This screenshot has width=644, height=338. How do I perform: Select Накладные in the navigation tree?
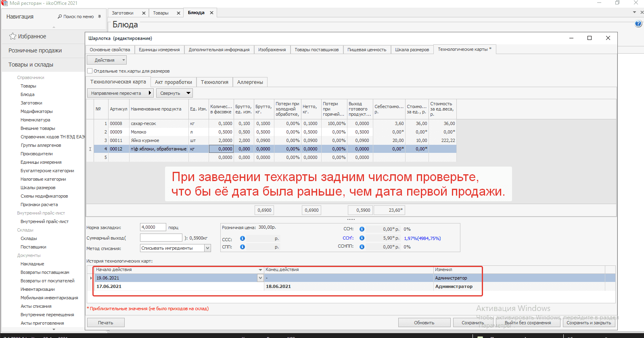(x=32, y=264)
